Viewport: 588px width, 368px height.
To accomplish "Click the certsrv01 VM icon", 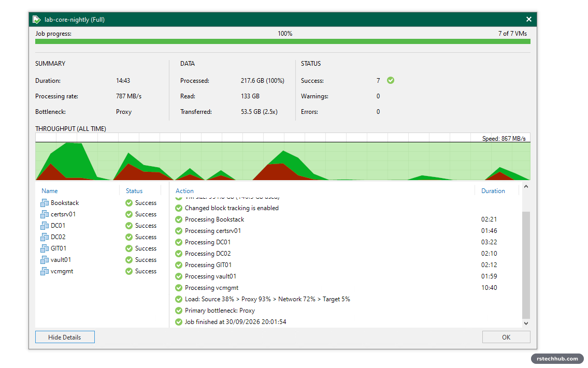I will (45, 214).
